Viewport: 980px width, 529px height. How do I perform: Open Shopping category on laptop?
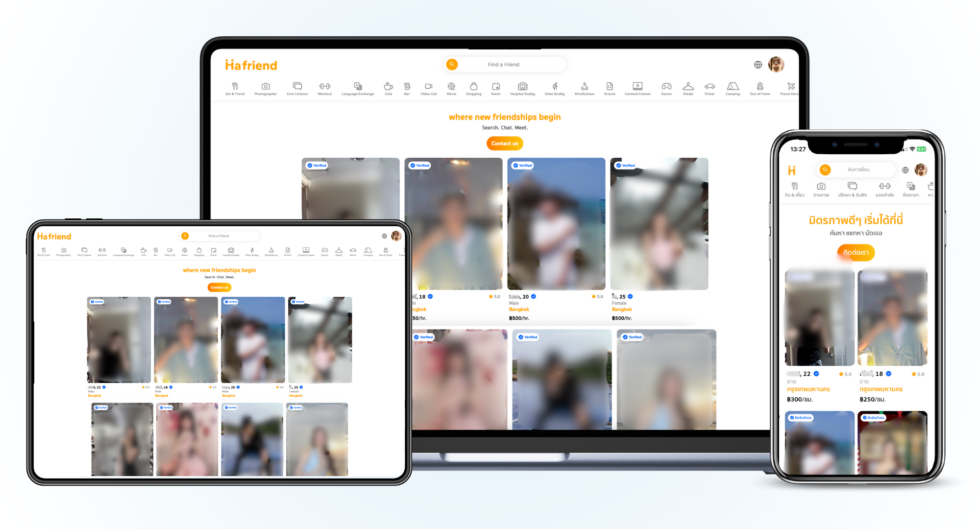click(x=473, y=89)
